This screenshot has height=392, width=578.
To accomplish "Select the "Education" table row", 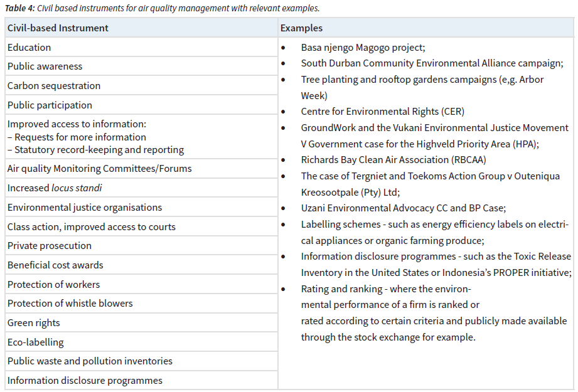I will (29, 48).
